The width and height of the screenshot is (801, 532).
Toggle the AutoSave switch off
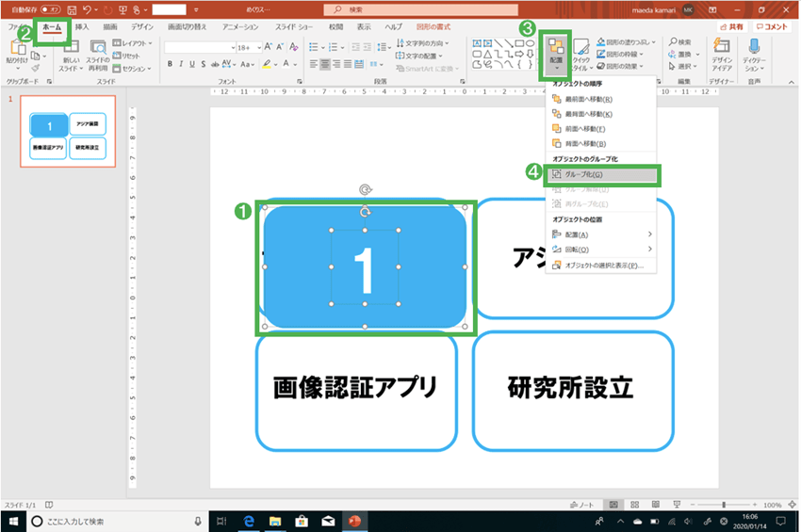51,9
